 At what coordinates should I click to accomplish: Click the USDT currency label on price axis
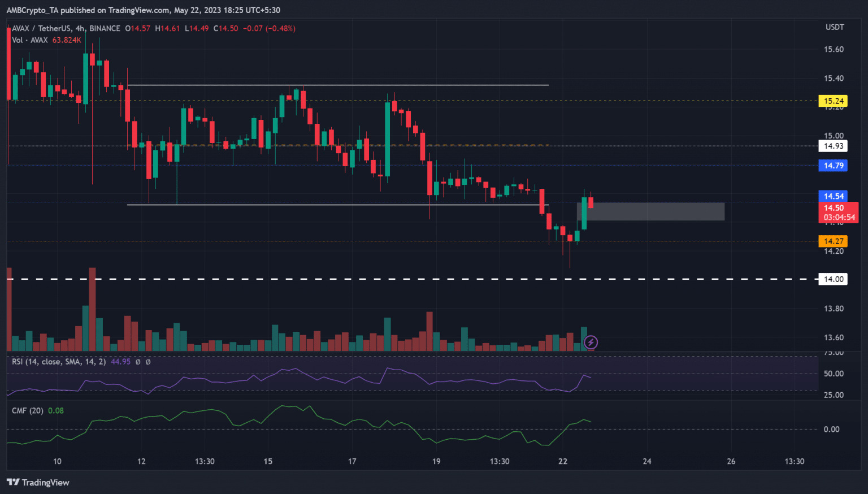(834, 27)
